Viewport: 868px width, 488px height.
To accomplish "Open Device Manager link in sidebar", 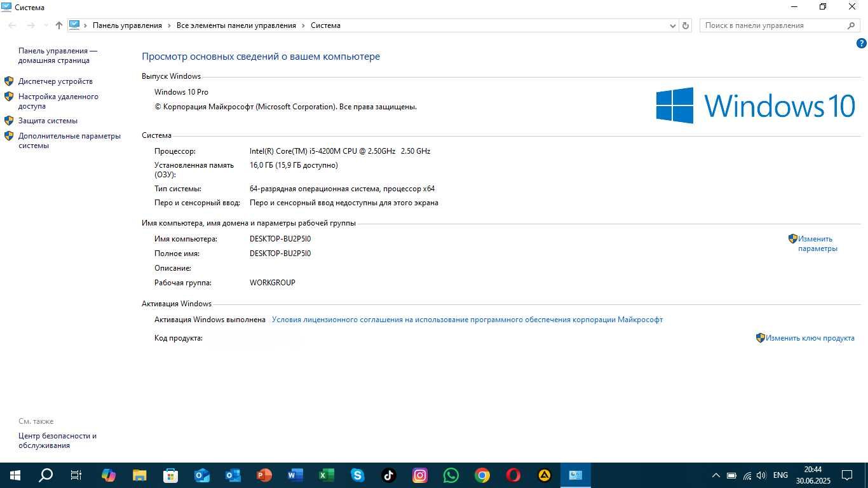I will [55, 81].
